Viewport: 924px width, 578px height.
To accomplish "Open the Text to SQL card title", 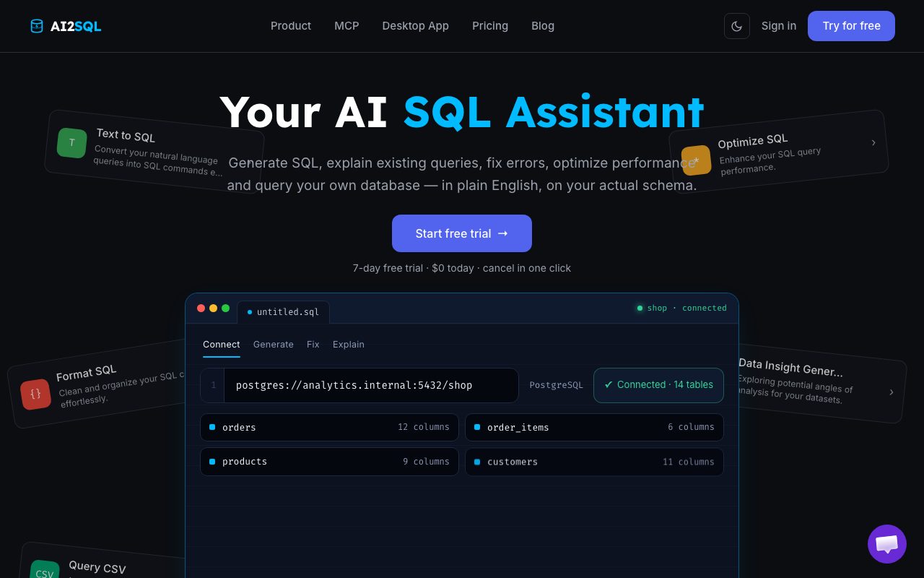I will (x=126, y=135).
